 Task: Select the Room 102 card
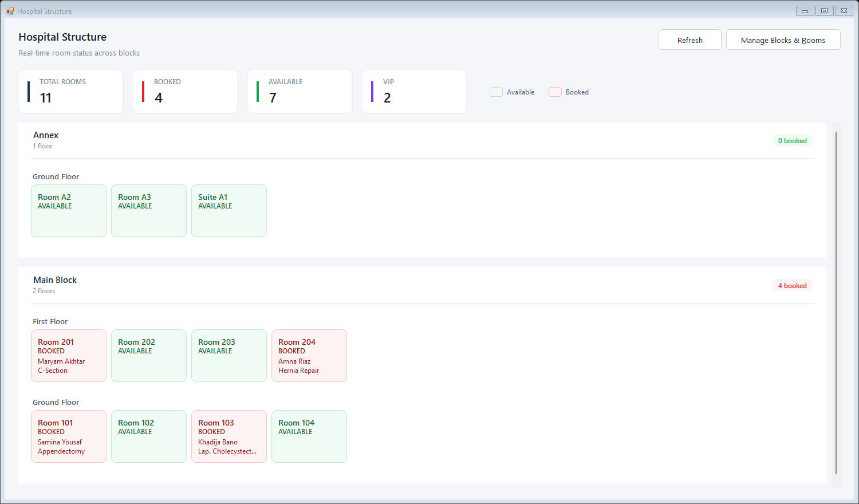click(149, 436)
